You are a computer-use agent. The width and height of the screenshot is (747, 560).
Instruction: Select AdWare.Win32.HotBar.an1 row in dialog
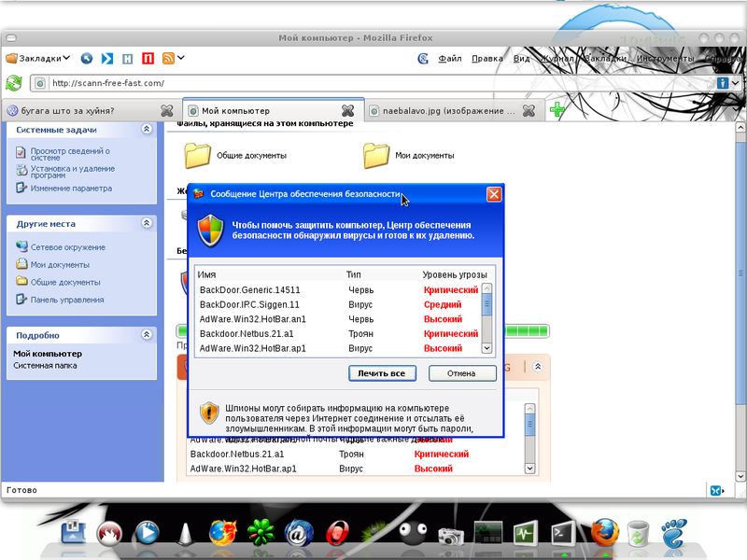(x=339, y=319)
